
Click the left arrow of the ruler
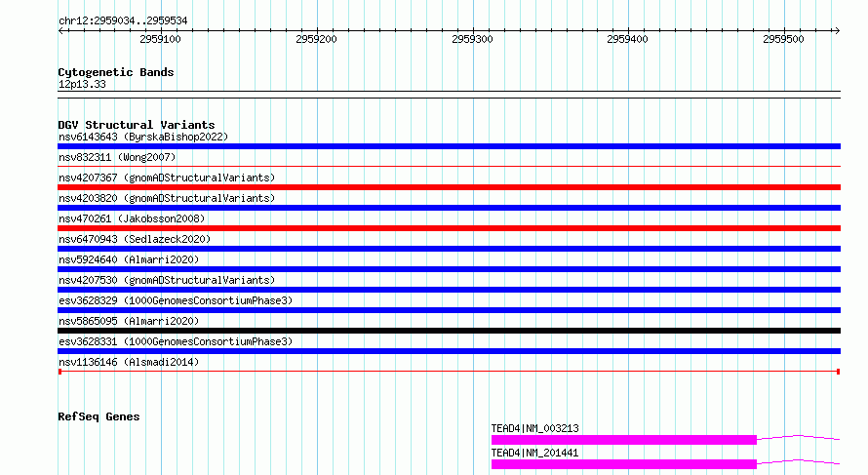[60, 31]
